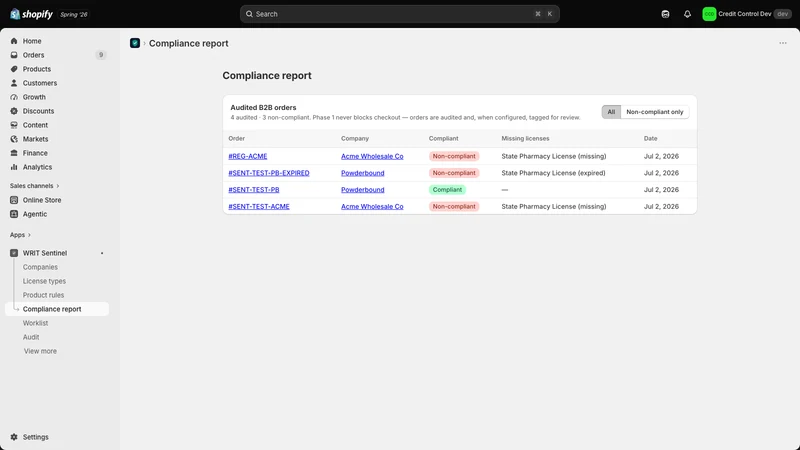Open the Credit Control Dev account menu
This screenshot has width=800, height=450.
coord(746,14)
